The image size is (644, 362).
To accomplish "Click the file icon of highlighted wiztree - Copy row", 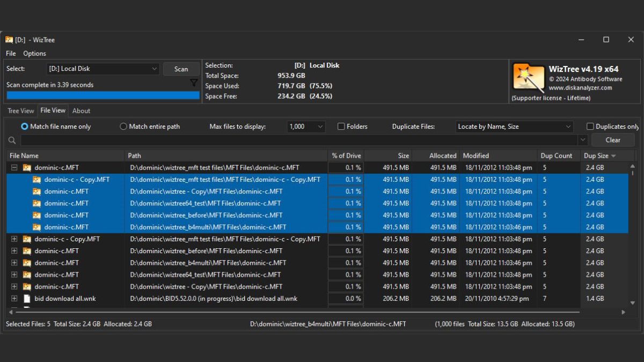I will (36, 191).
